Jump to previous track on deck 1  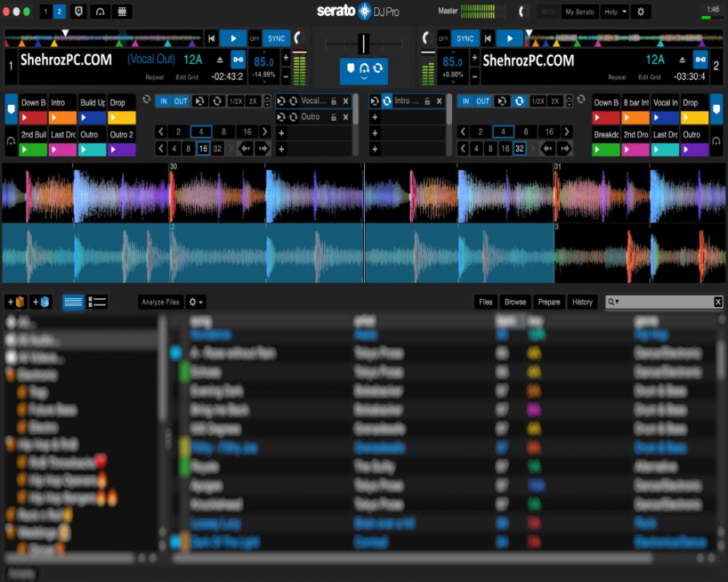(211, 38)
